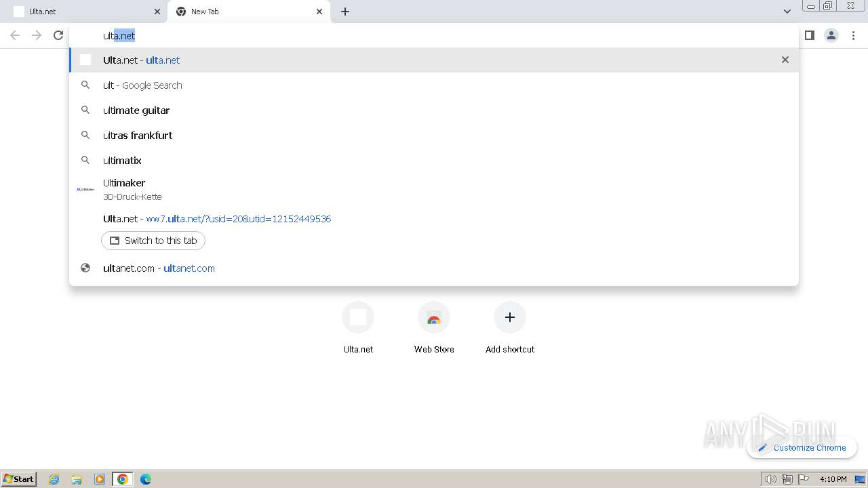Click the 4:10 PM system clock
Image resolution: width=868 pixels, height=488 pixels.
833,479
